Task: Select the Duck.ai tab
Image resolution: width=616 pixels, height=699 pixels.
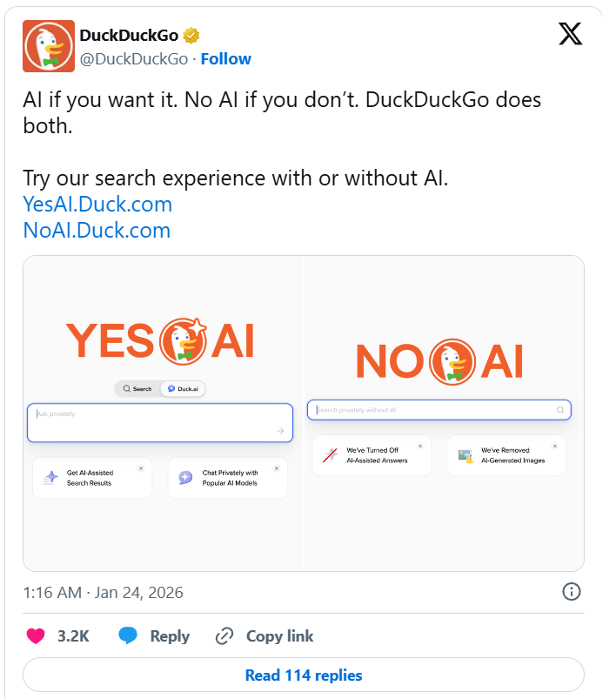Action: point(183,389)
